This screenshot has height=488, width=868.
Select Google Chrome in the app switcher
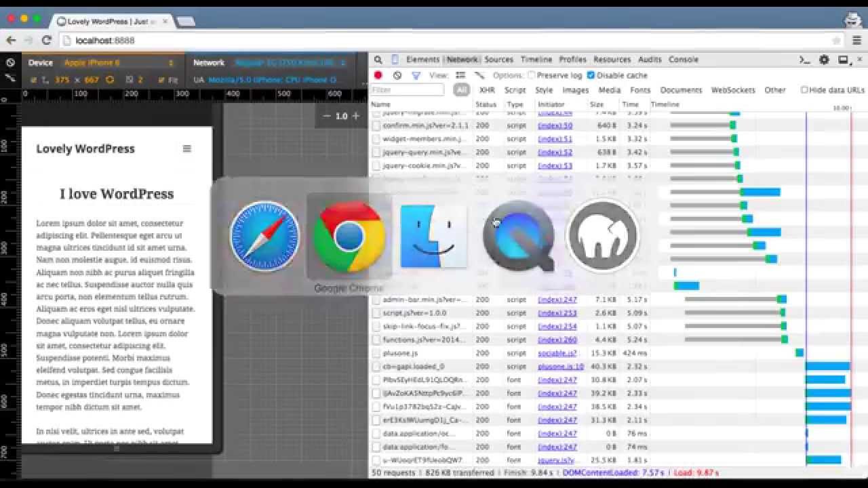pos(349,236)
